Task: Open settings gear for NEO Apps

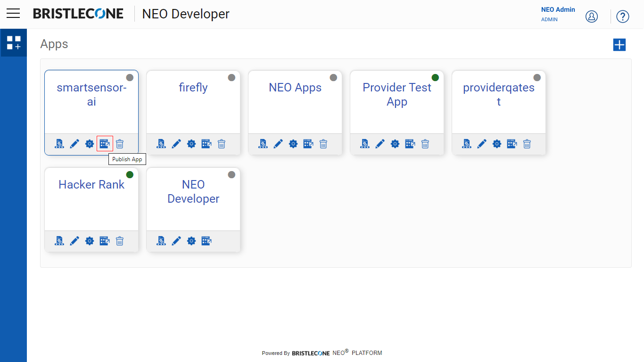Action: click(293, 144)
